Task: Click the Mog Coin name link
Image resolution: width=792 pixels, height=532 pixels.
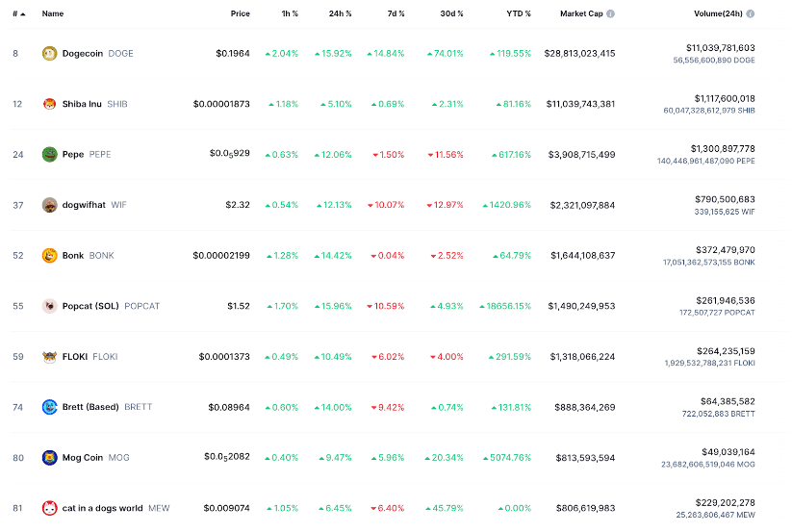Action: [82, 458]
